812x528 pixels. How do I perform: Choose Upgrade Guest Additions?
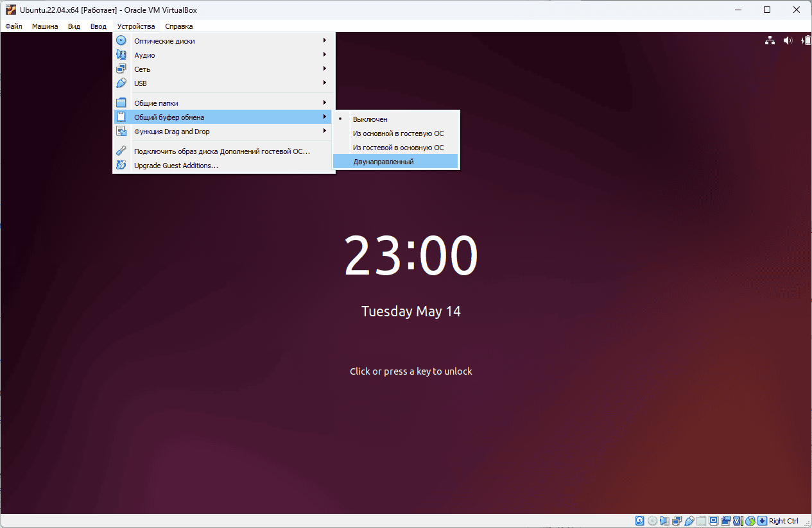click(x=224, y=166)
